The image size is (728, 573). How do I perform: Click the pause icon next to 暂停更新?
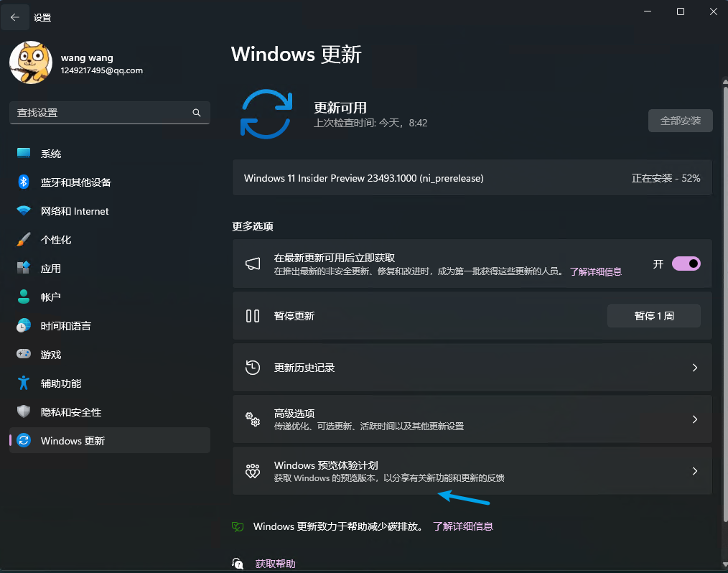(x=253, y=316)
